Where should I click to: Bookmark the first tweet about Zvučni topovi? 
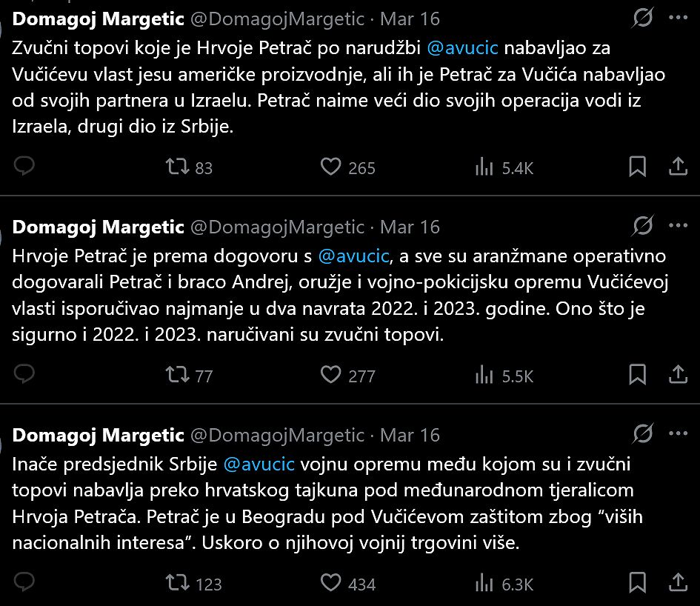(637, 167)
